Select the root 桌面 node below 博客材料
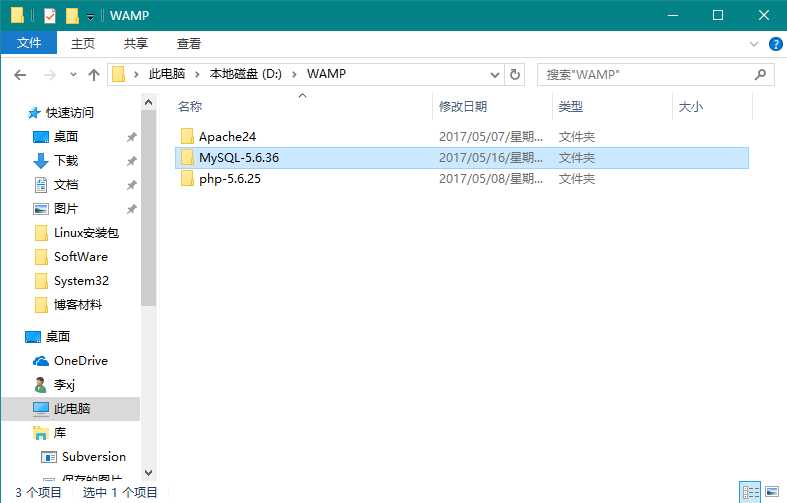The width and height of the screenshot is (787, 503). tap(57, 337)
